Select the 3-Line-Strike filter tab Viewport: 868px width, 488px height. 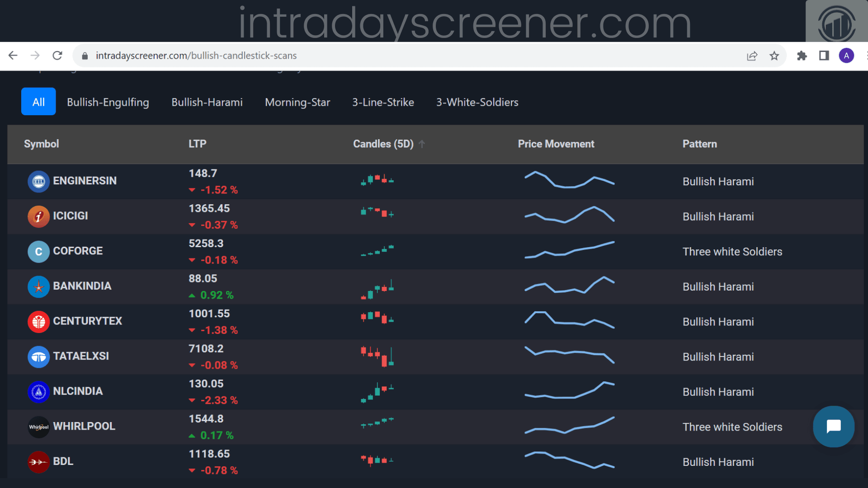[383, 102]
